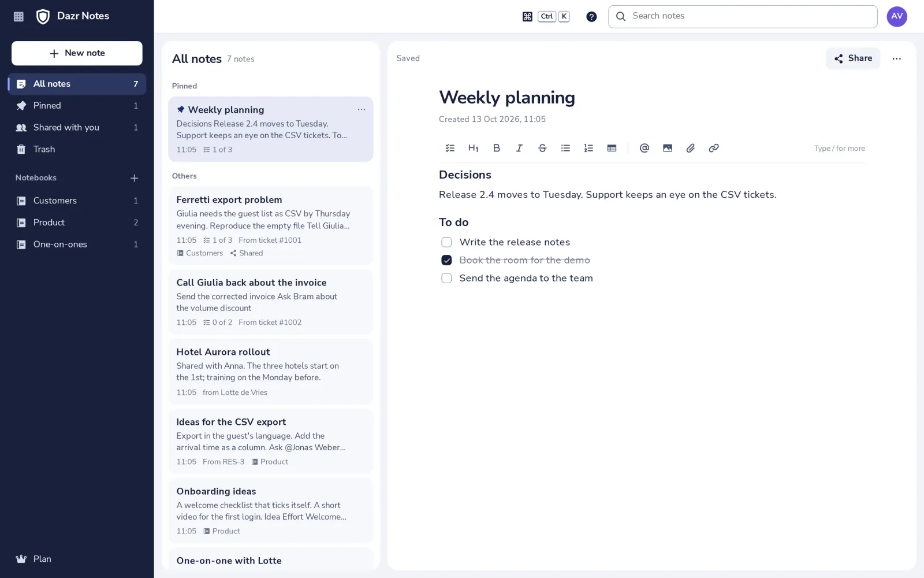Open 'Ideas for the CSV export' note
This screenshot has width=924, height=578.
coord(270,441)
